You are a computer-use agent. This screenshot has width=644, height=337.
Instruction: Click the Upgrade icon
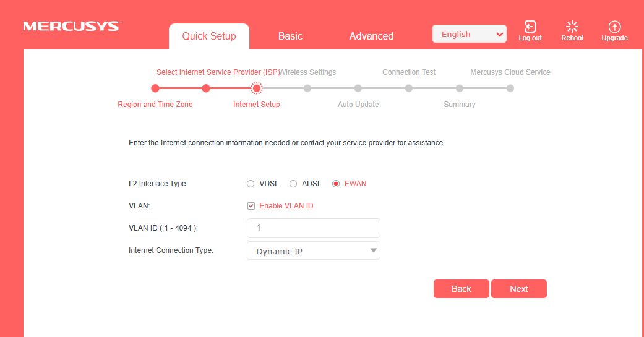coord(614,27)
